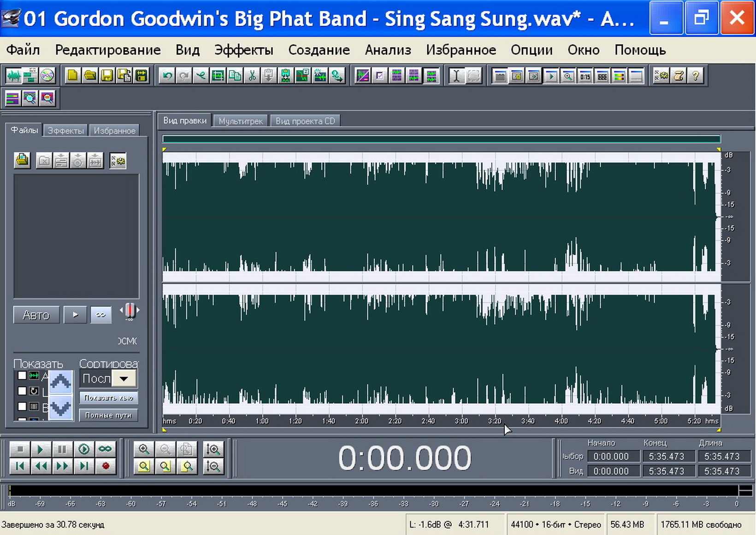Image resolution: width=756 pixels, height=535 pixels.
Task: Click the Показать кью button
Action: point(108,398)
